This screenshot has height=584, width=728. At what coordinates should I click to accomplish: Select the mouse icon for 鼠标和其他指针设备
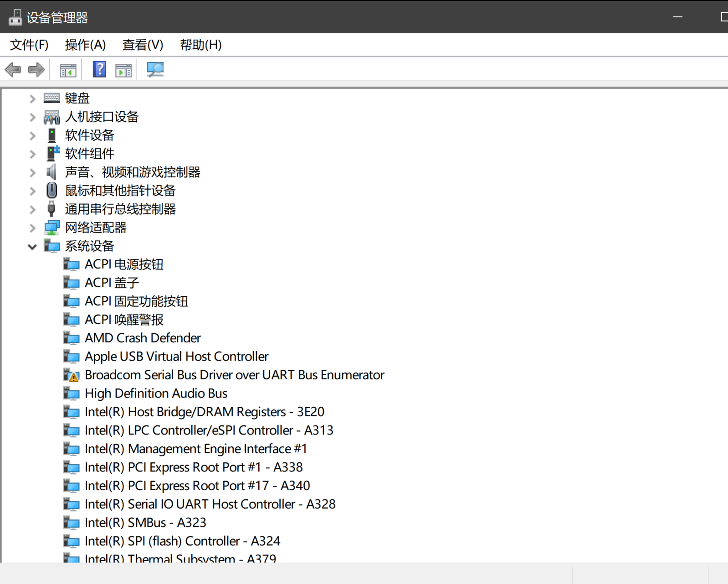(x=51, y=191)
